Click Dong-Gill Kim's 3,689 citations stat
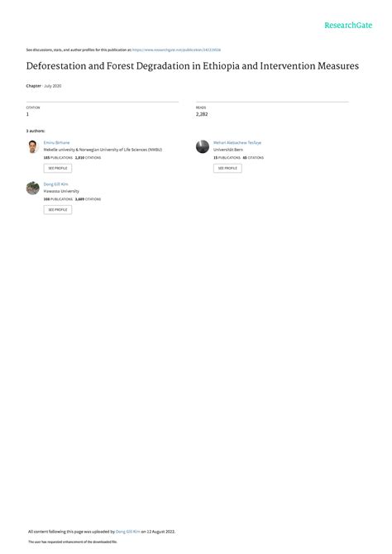 coord(88,199)
